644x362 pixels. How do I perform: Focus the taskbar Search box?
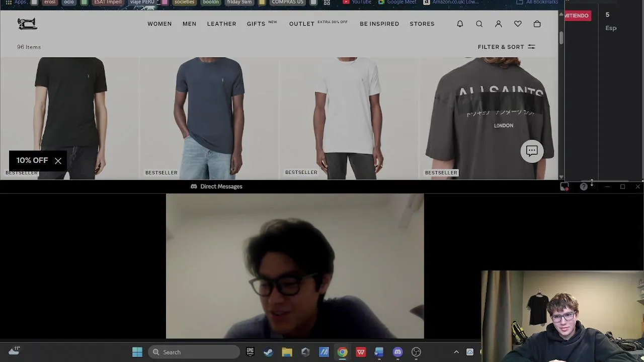[194, 352]
